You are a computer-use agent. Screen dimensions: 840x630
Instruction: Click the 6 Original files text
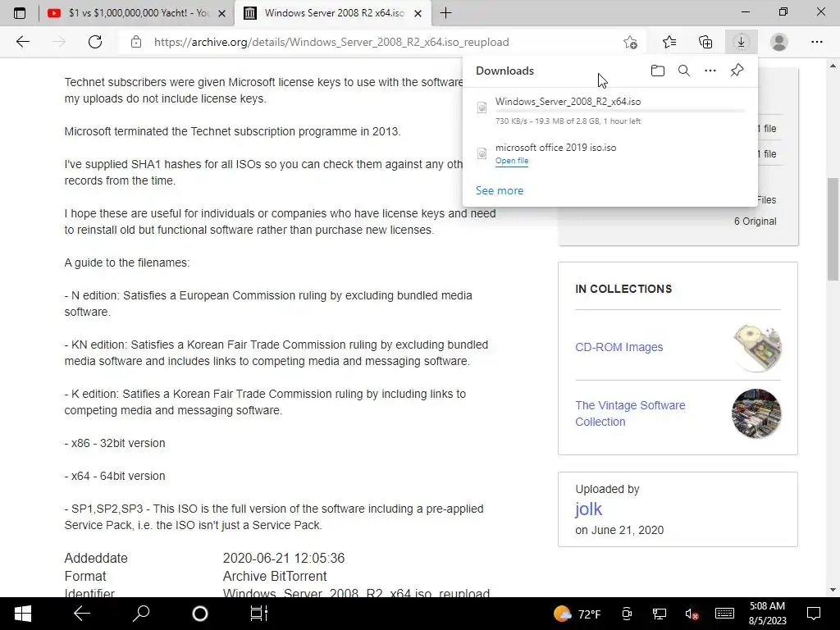[x=755, y=221]
